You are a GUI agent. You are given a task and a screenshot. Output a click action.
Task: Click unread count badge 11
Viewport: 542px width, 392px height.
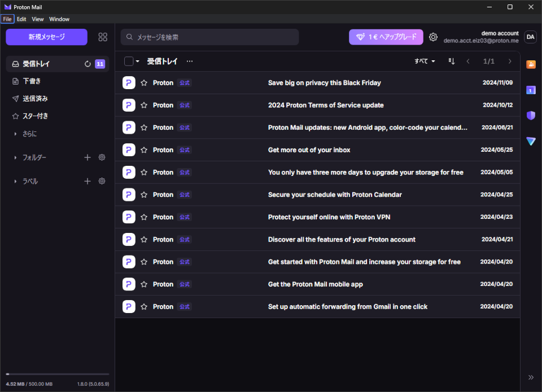[x=100, y=64]
